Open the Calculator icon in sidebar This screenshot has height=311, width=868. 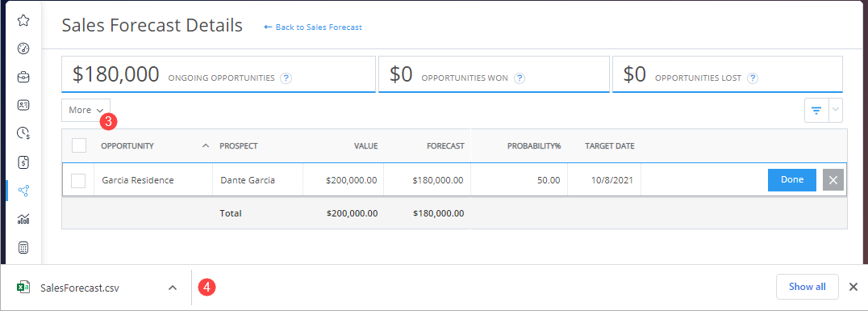23,248
